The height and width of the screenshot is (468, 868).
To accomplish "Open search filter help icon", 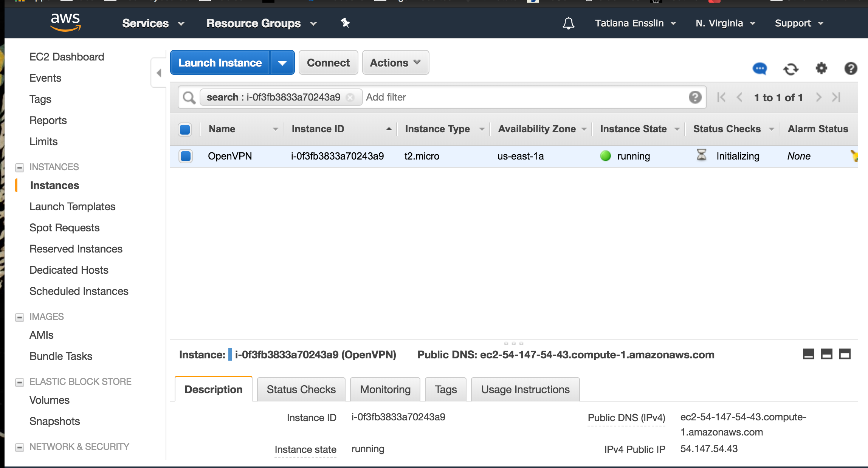I will pos(695,97).
